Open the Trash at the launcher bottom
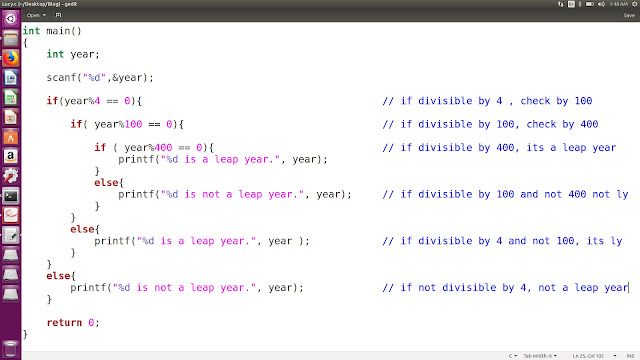 (11, 349)
